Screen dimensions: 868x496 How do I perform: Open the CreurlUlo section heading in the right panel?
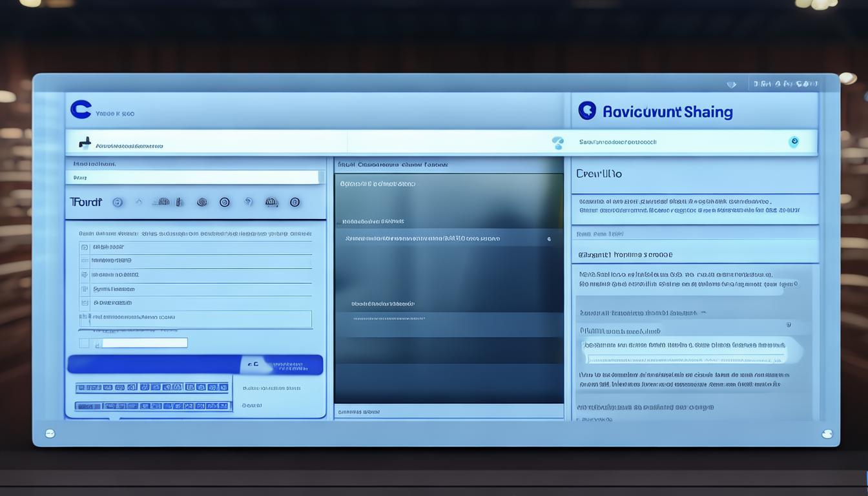click(x=599, y=174)
